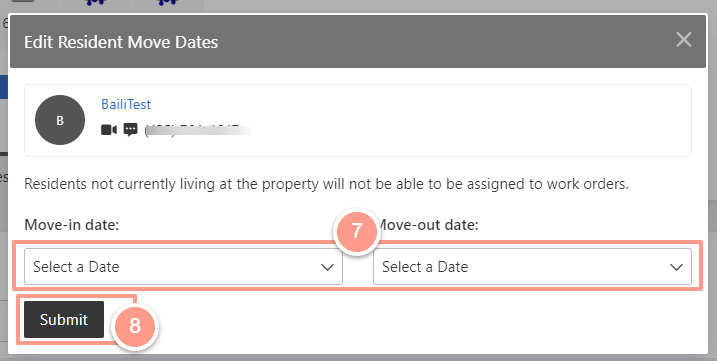The image size is (717, 361).
Task: Open the Move-out date dropdown
Action: pos(532,267)
